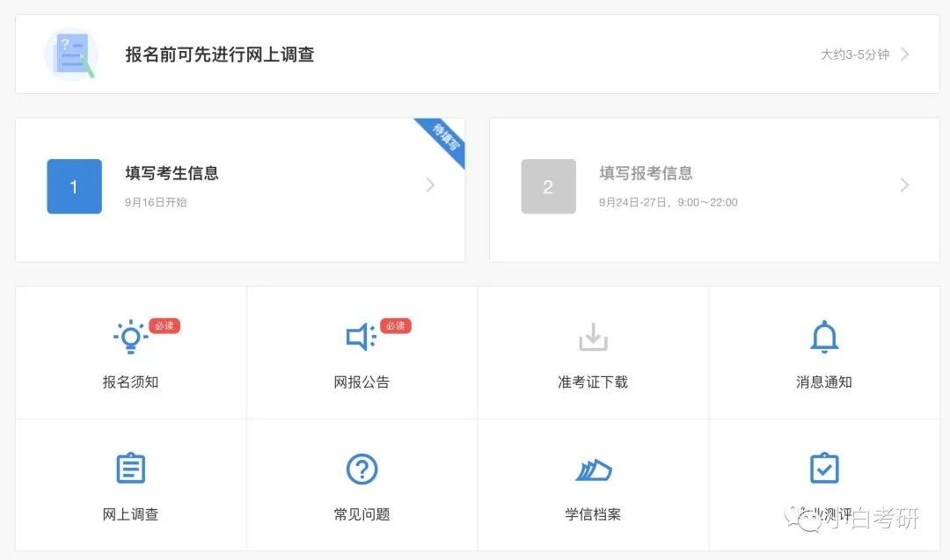
Task: Click the gray step 2 number box
Action: pyautogui.click(x=548, y=186)
